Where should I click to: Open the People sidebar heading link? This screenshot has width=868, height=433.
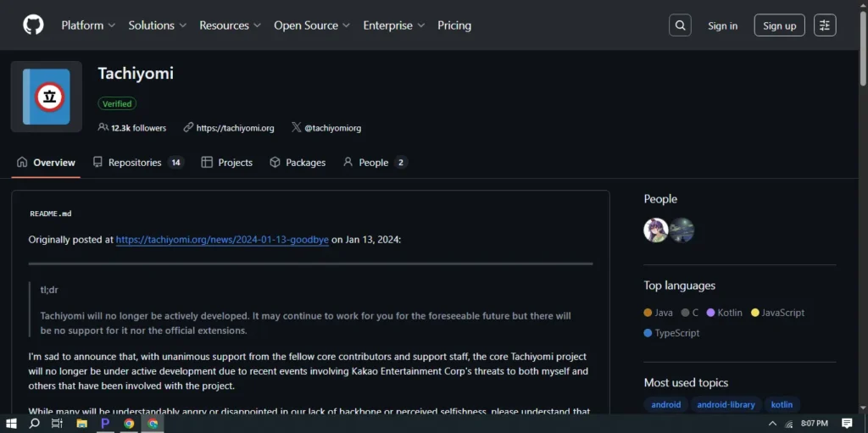pos(660,199)
